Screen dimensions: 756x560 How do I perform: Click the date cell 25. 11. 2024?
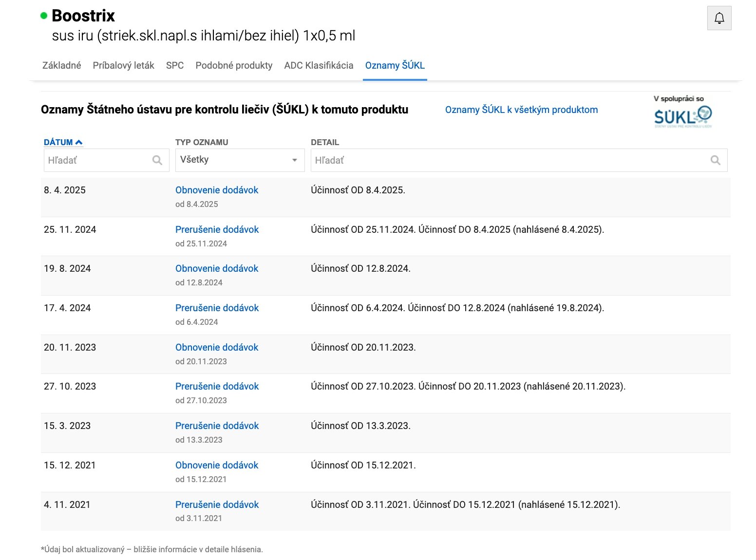(70, 229)
